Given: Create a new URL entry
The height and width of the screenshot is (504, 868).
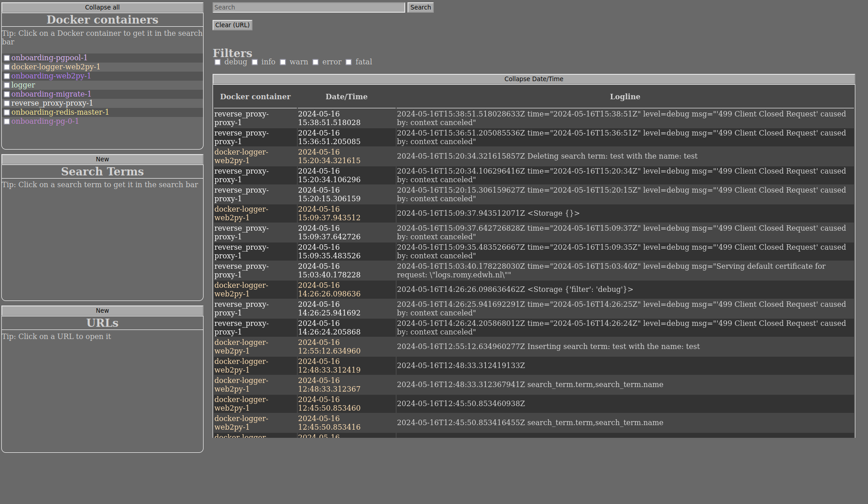Looking at the screenshot, I should coord(102,310).
